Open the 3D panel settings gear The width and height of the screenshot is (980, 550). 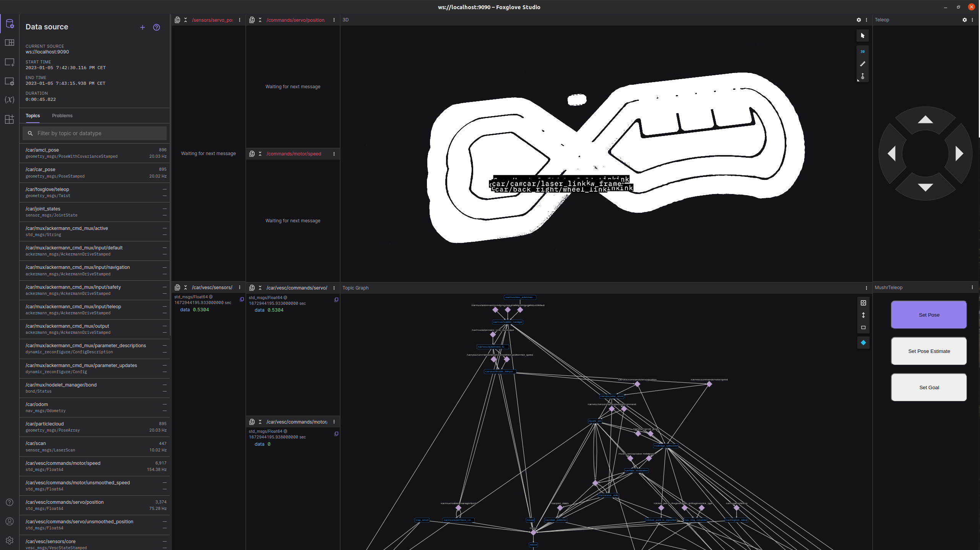(859, 20)
